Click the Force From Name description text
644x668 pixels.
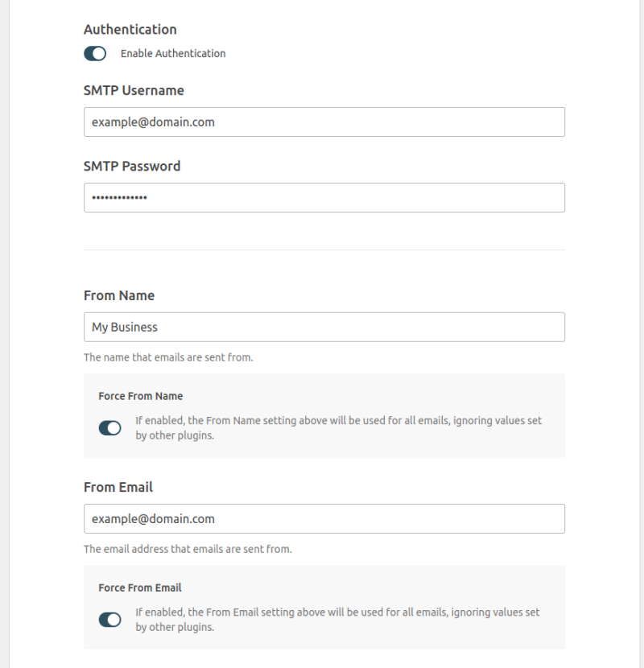tap(338, 427)
